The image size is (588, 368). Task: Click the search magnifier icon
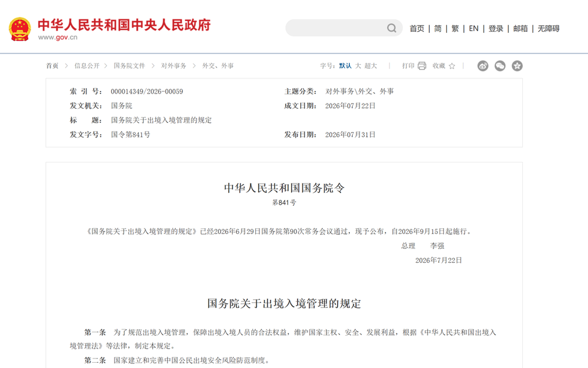392,28
